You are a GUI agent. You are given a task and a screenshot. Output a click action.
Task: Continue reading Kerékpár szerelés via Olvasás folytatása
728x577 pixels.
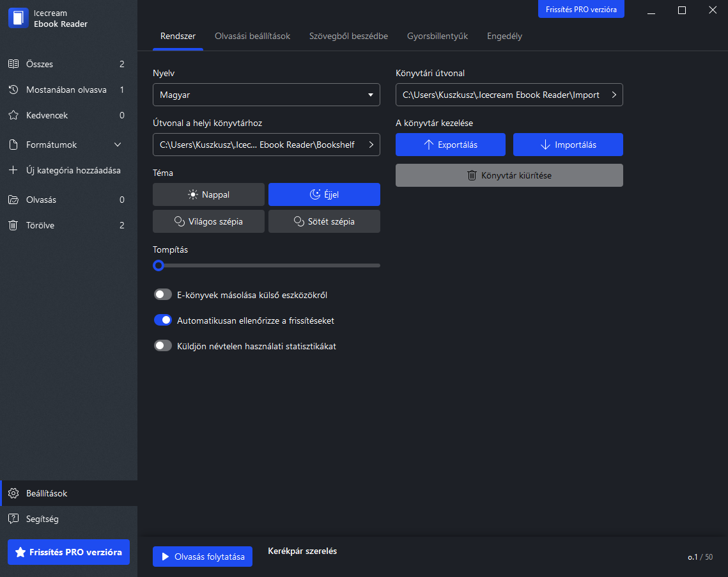[x=202, y=557]
